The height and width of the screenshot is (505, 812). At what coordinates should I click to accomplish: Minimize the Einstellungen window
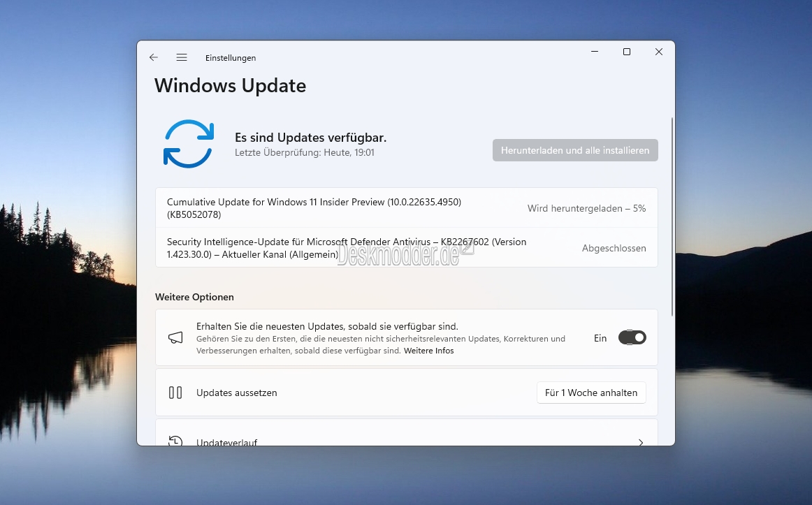[x=595, y=52]
